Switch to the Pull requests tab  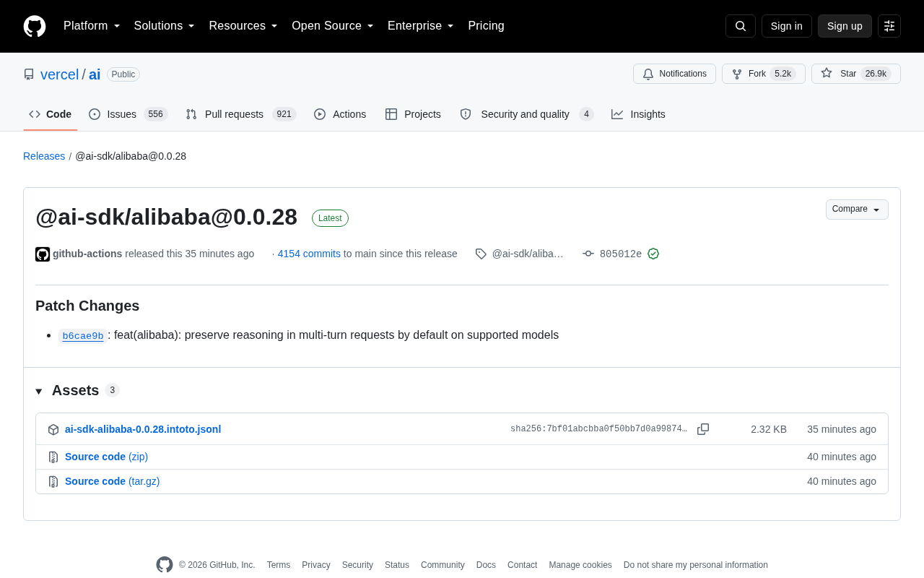240,114
